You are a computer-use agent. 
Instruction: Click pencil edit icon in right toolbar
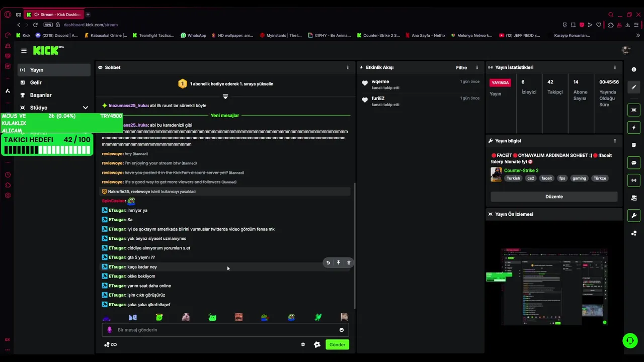pos(634,87)
